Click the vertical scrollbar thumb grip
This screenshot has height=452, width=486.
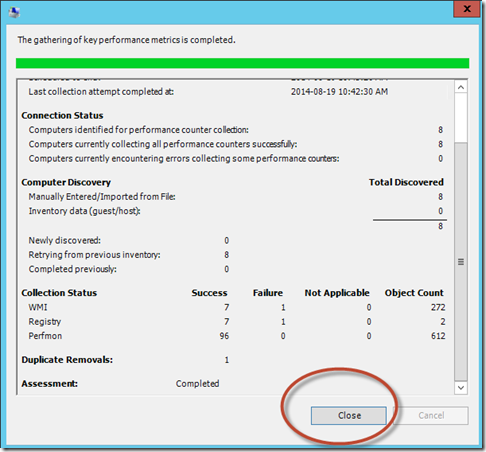(x=461, y=262)
